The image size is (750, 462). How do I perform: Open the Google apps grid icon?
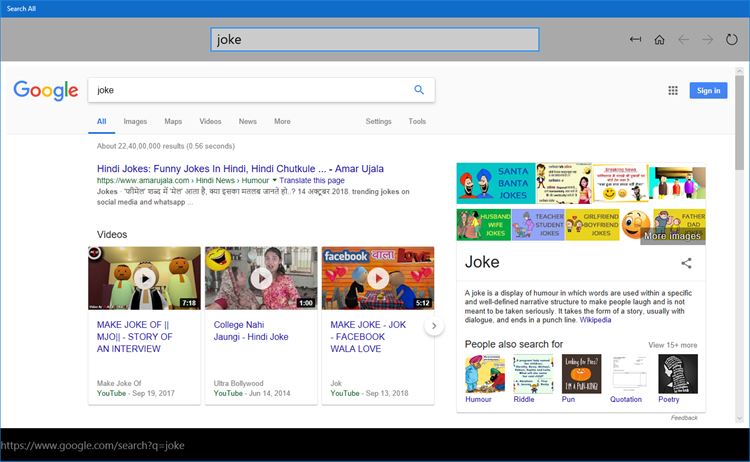673,90
